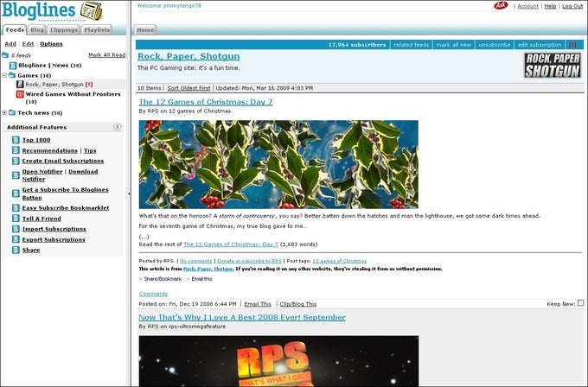Click 17,964 subscribers text
The image size is (588, 387).
357,45
